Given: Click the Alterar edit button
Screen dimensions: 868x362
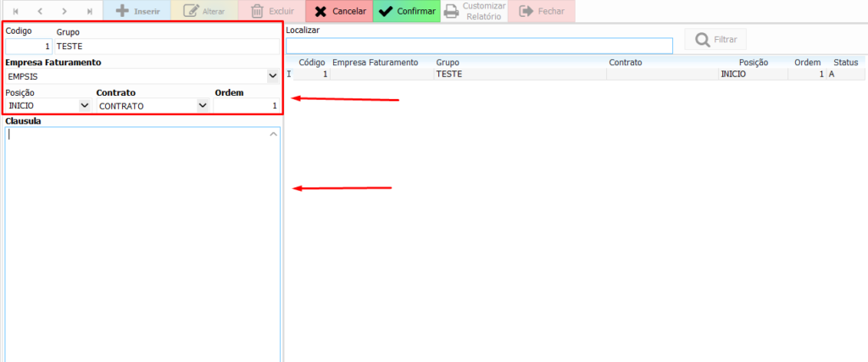Looking at the screenshot, I should click(204, 11).
